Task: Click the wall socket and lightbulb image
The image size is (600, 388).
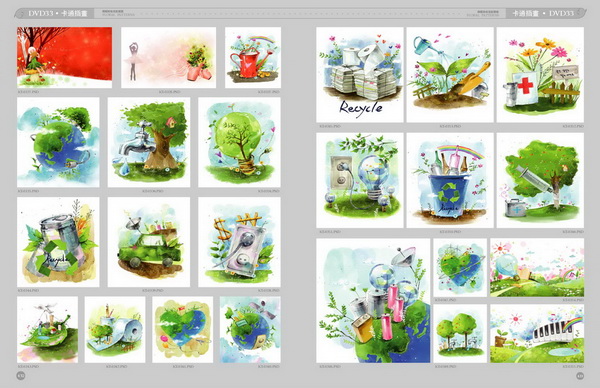Action: click(x=360, y=181)
